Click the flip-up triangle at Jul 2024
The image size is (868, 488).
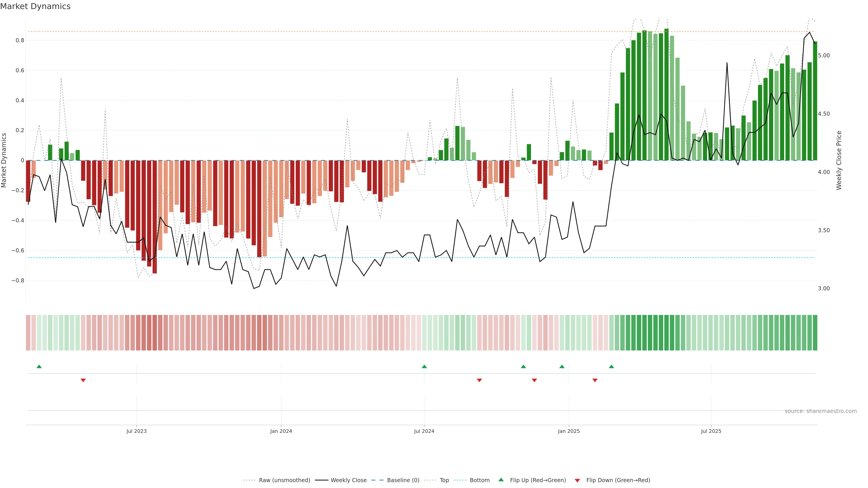pyautogui.click(x=424, y=366)
